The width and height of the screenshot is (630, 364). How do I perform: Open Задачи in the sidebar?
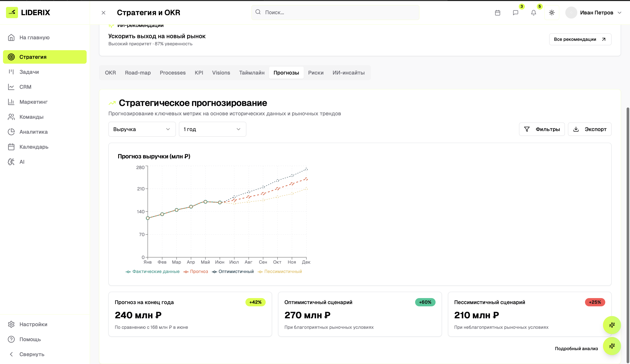click(45, 72)
